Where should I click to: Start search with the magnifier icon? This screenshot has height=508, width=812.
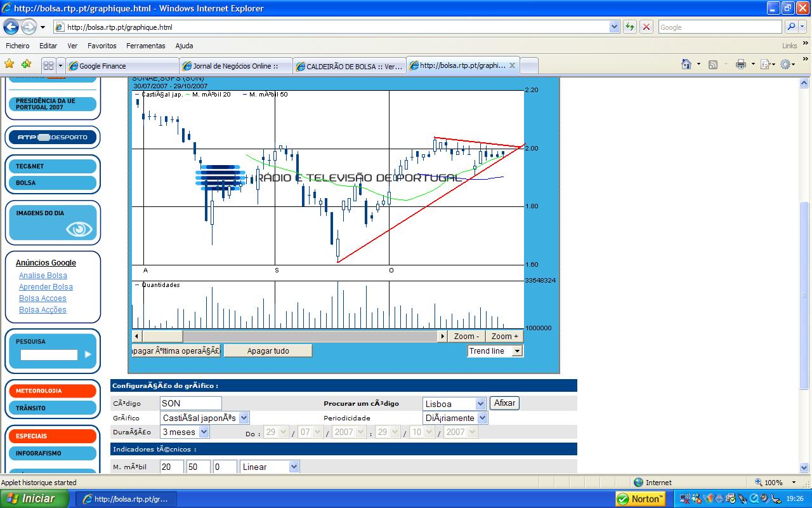[791, 27]
